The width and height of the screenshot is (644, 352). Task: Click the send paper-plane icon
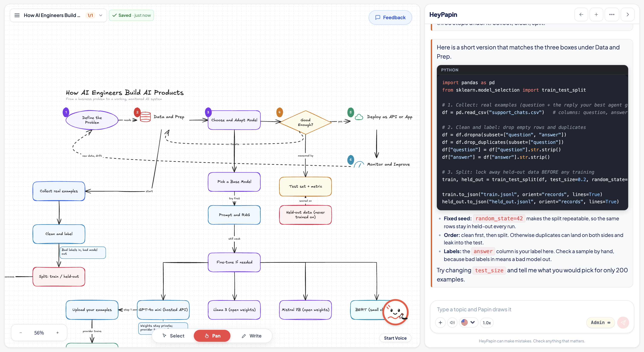coord(623,322)
